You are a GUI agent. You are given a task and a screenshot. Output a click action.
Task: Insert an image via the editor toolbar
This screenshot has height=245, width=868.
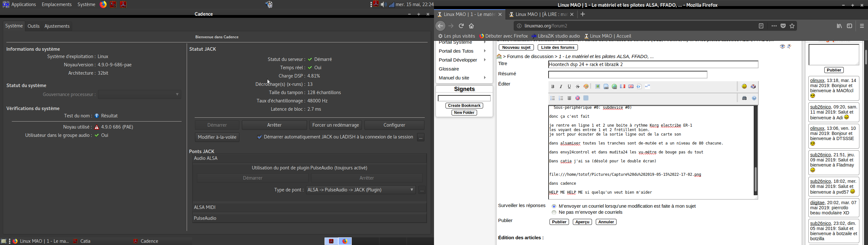click(597, 86)
